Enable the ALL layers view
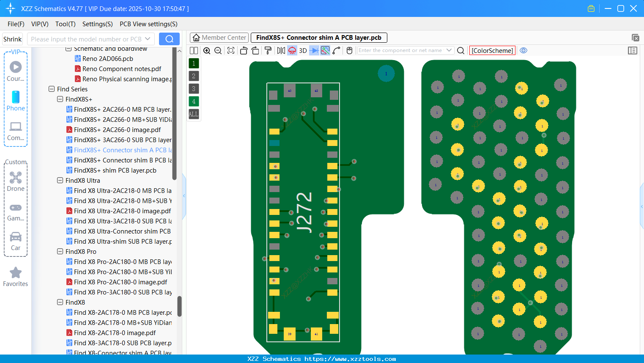 pos(193,114)
